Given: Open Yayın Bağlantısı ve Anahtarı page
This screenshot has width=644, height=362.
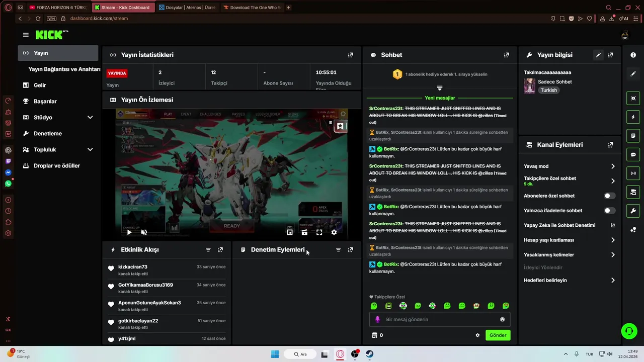Looking at the screenshot, I should (64, 69).
